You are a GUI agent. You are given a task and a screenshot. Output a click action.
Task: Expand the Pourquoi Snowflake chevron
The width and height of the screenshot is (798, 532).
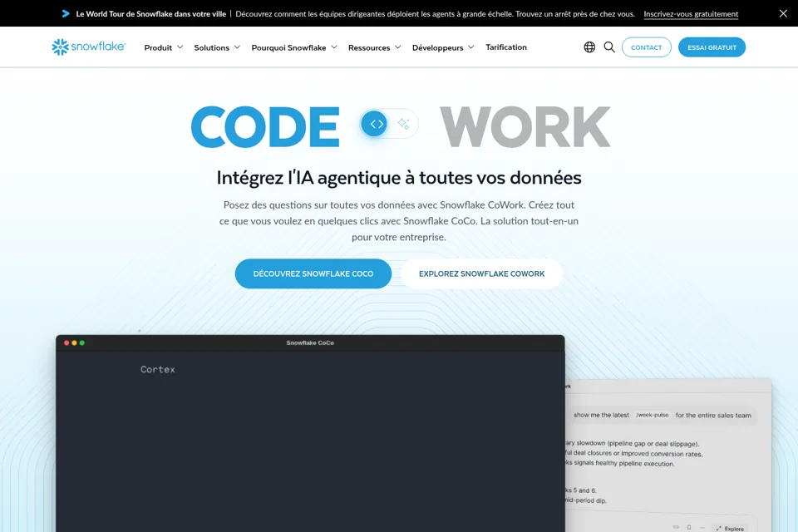click(334, 47)
